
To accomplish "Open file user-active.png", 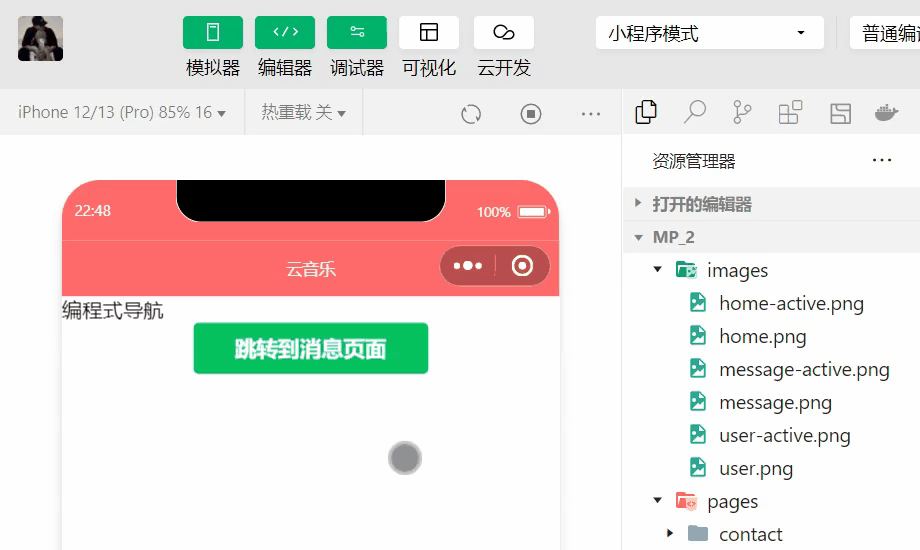I will click(784, 436).
